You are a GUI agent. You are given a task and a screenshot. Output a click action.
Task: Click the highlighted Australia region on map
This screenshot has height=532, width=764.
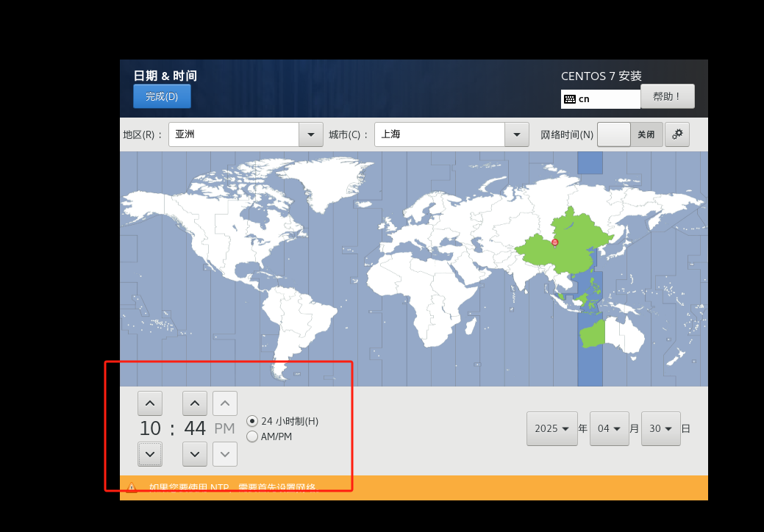coord(592,334)
